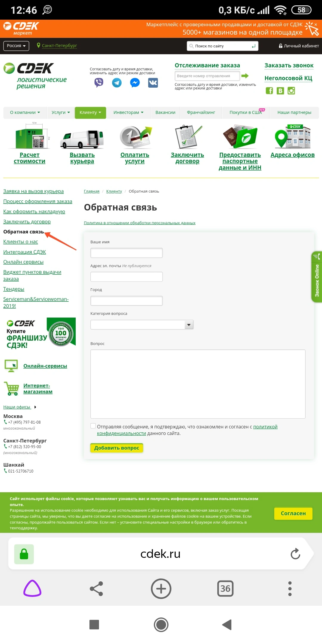The width and height of the screenshot is (322, 644).
Task: Click the Адреса офисов building icon
Action: (292, 136)
